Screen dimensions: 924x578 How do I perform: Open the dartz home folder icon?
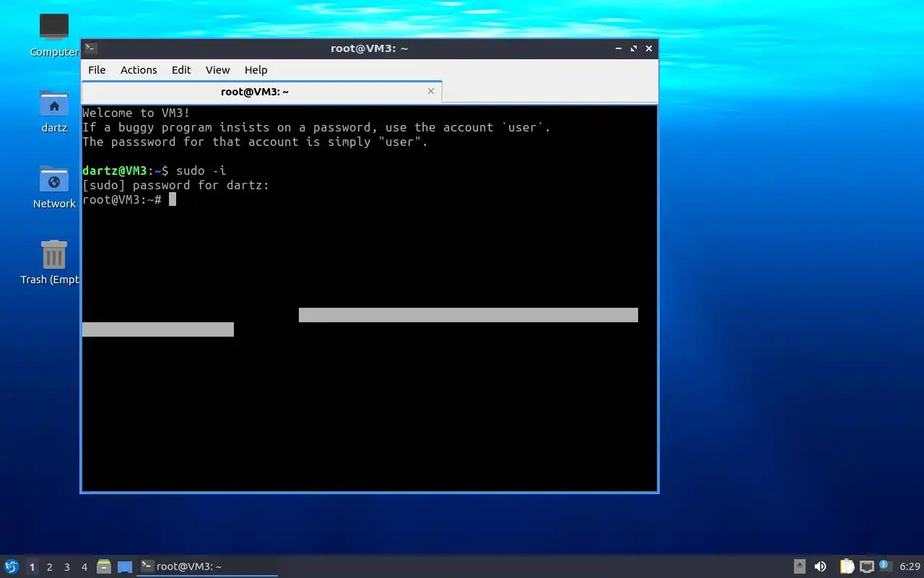[54, 104]
